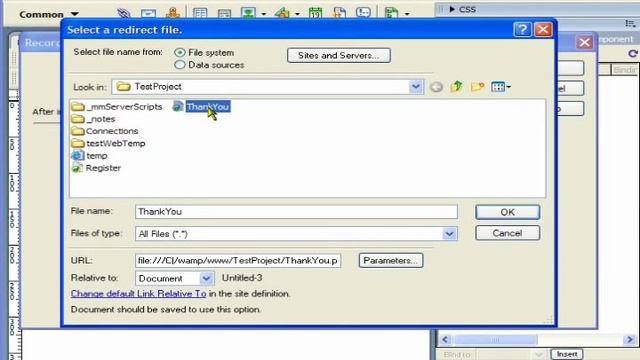Image resolution: width=640 pixels, height=360 pixels.
Task: Expand the Media icon dropdown arrow
Action: [298, 14]
